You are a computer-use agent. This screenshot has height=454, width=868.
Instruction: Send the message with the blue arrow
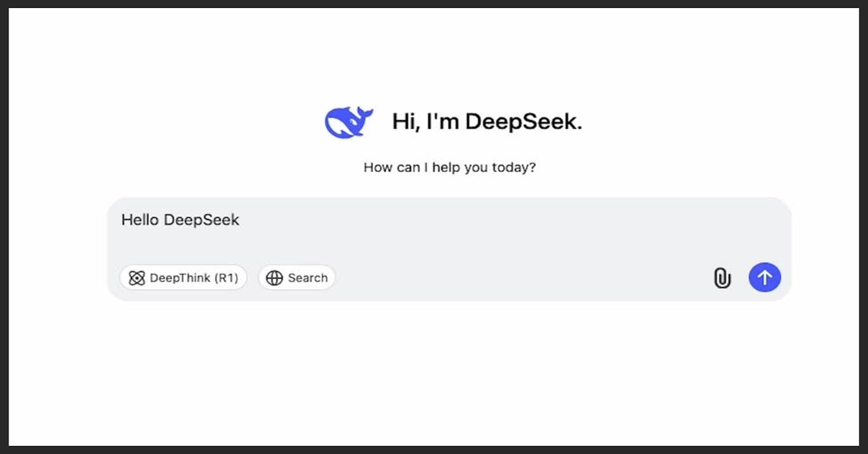coord(765,277)
